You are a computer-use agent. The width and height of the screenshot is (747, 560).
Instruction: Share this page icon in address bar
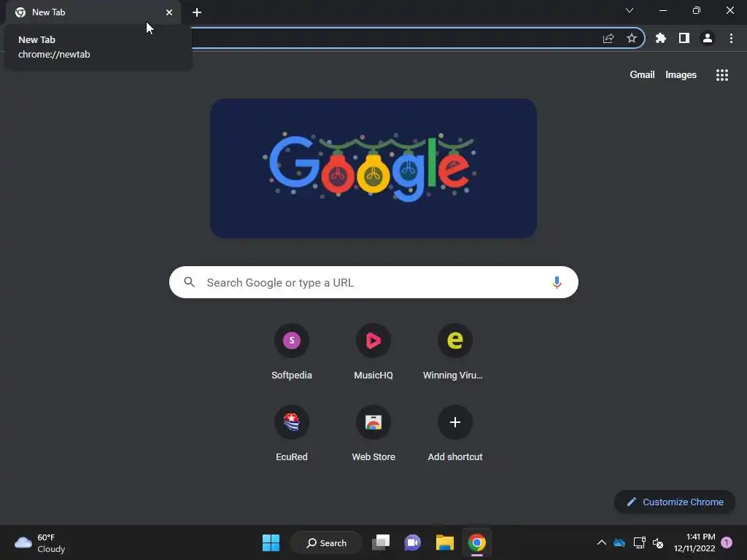(x=608, y=39)
